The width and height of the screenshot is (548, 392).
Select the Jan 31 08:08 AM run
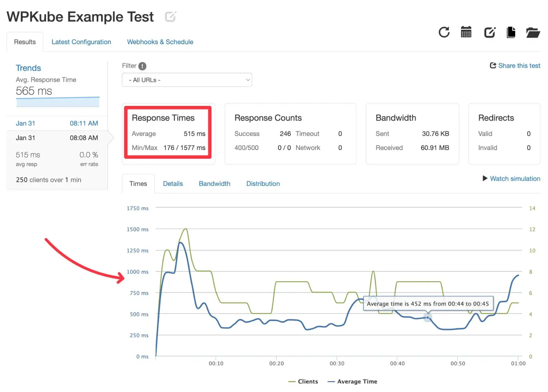coord(57,138)
